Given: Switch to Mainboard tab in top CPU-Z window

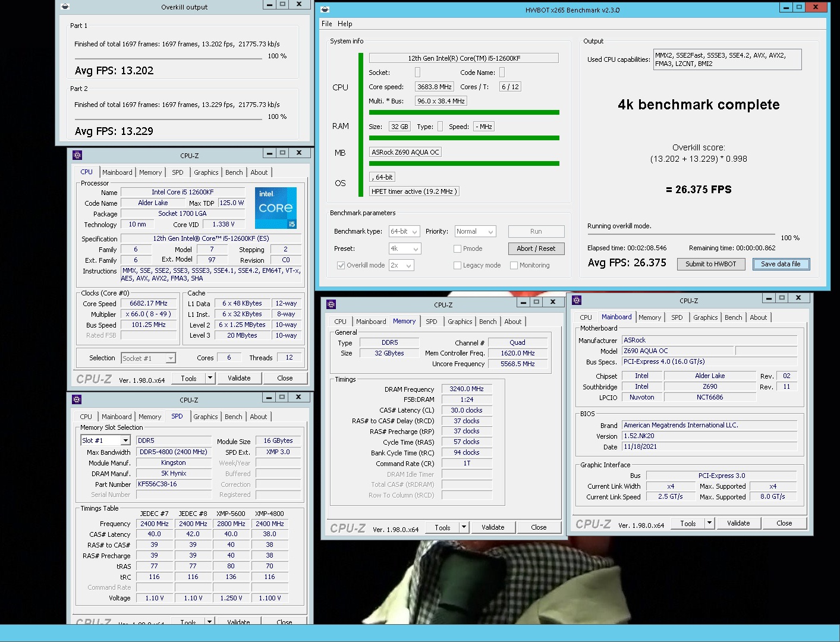Looking at the screenshot, I should [117, 172].
